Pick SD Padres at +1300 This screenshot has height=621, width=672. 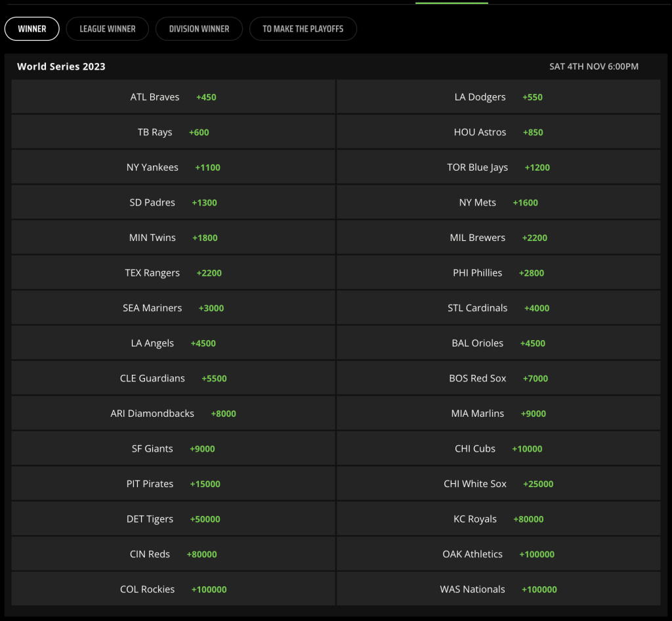173,202
